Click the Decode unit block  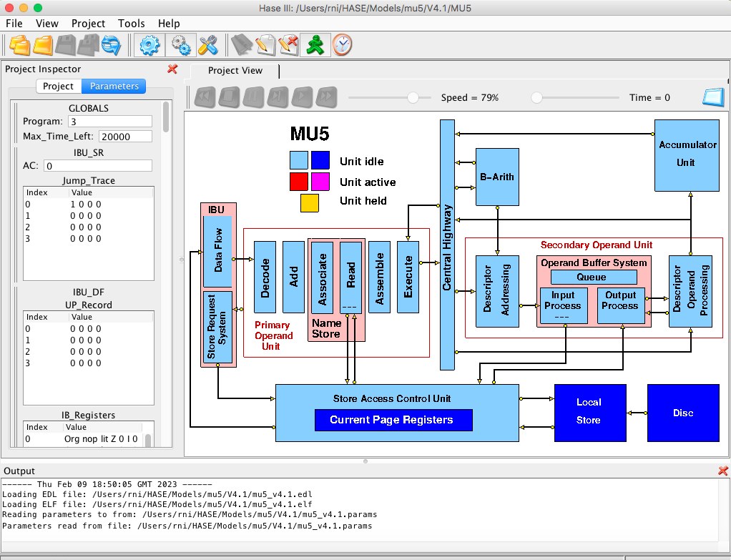point(265,277)
